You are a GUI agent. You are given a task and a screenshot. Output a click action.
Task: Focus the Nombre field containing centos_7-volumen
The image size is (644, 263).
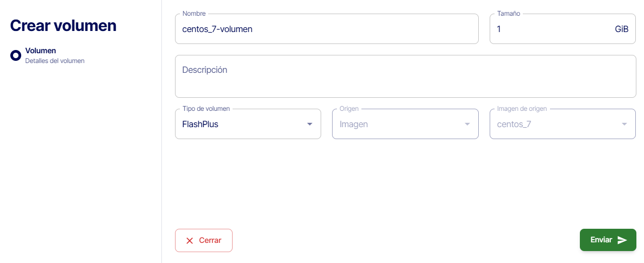[326, 29]
